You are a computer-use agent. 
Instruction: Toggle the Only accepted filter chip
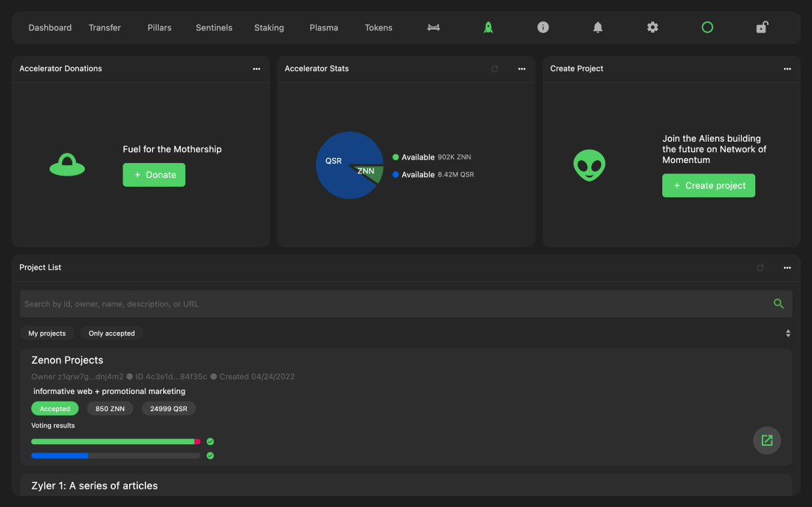pos(111,334)
